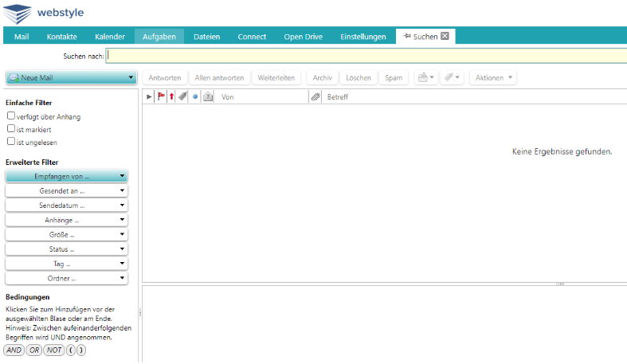Open the 'Sendedatum ...' filter dropdown
Viewport: 627px width, 364px height.
click(x=66, y=205)
